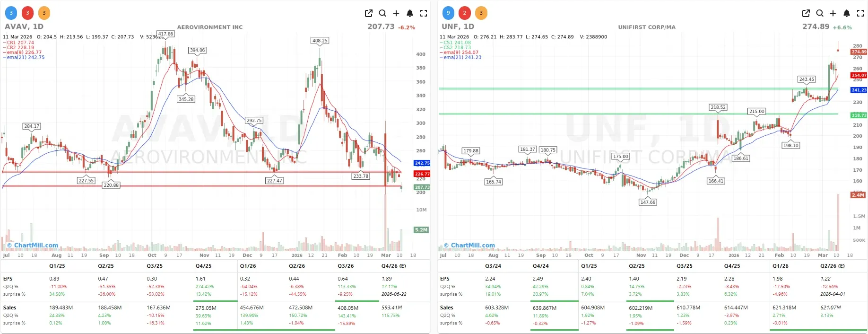The width and height of the screenshot is (868, 334).
Task: Click the UNF next earnings date 2026-04-01
Action: [x=833, y=294]
